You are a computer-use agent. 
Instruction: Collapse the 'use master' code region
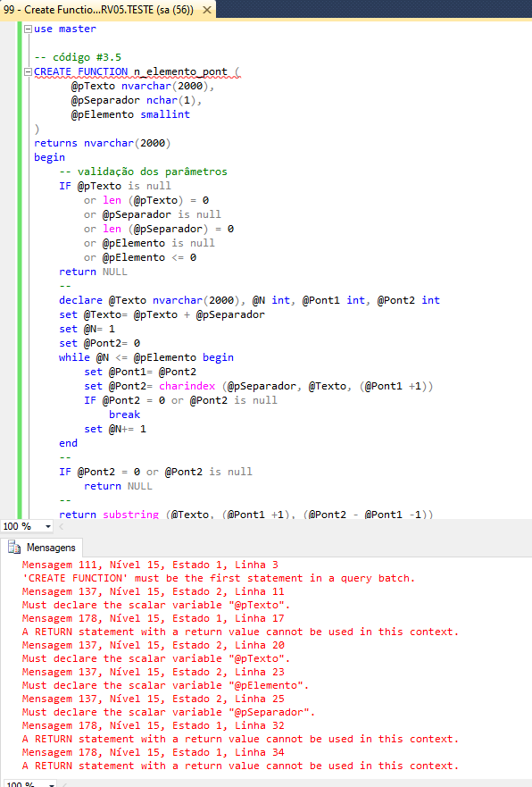(28, 29)
